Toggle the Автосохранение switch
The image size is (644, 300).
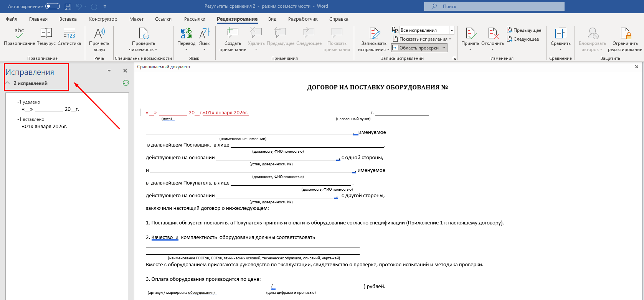coord(53,6)
